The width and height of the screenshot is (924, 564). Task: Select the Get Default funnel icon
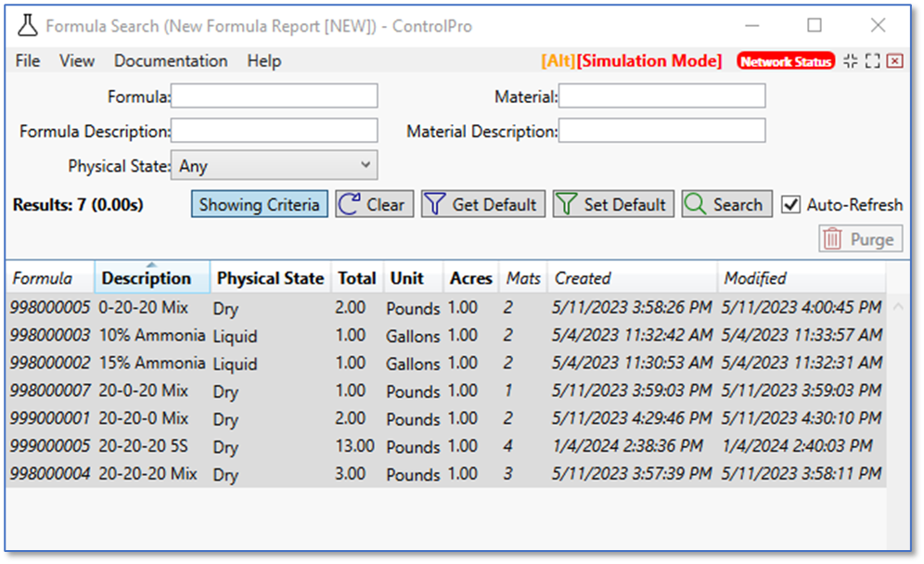pos(434,204)
